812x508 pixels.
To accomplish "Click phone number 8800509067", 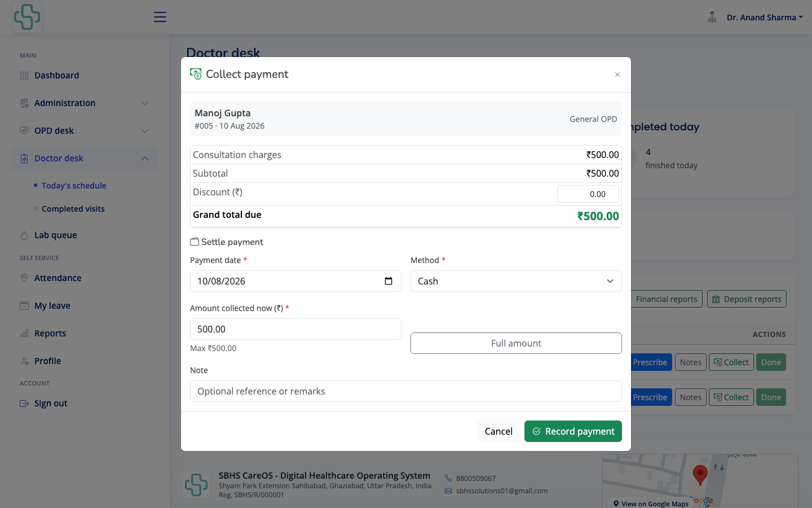I will [476, 479].
